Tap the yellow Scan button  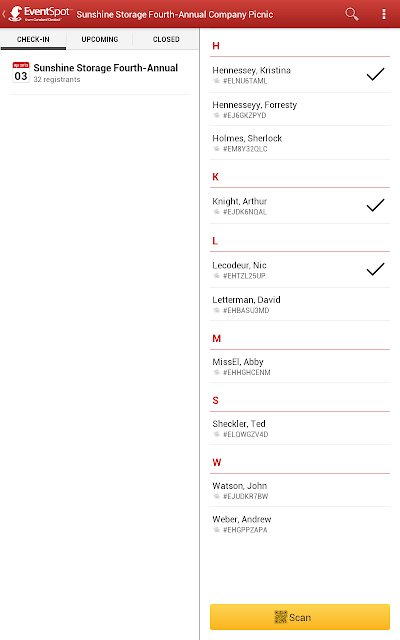coord(300,617)
